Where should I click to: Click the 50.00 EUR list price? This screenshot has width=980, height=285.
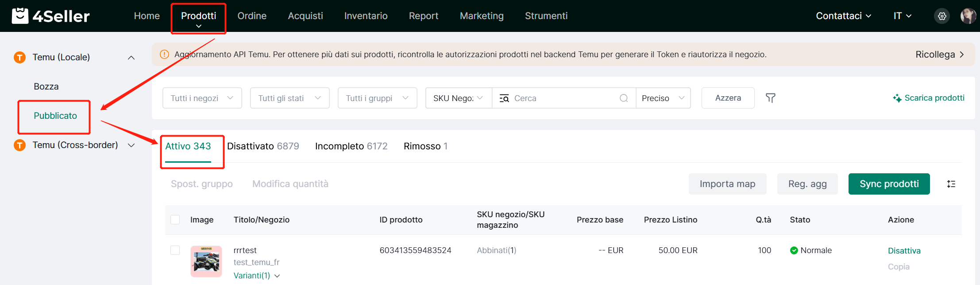point(678,250)
